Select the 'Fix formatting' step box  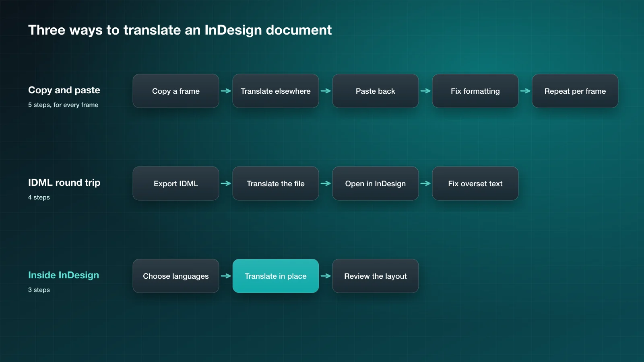coord(475,91)
